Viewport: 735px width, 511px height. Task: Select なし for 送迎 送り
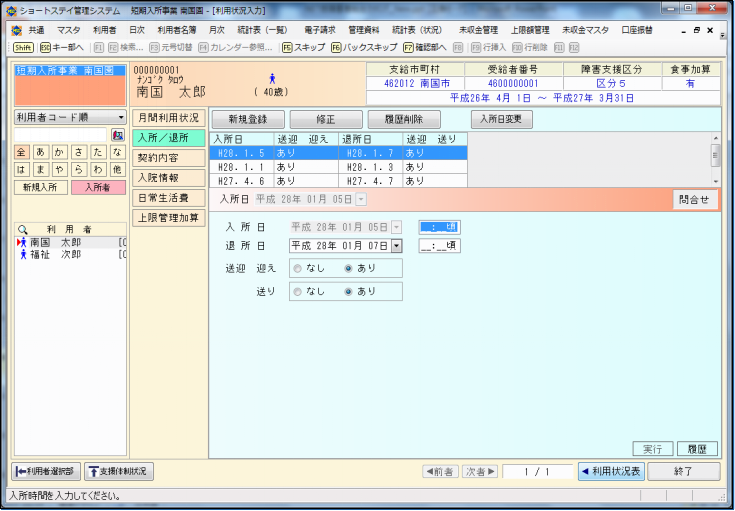click(296, 291)
